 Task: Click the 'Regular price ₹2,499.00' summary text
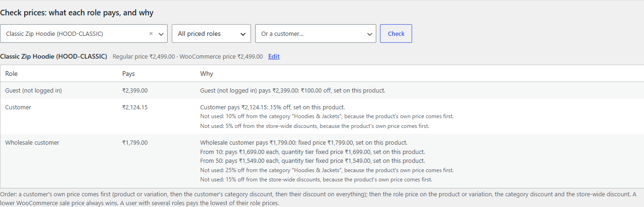tap(143, 56)
